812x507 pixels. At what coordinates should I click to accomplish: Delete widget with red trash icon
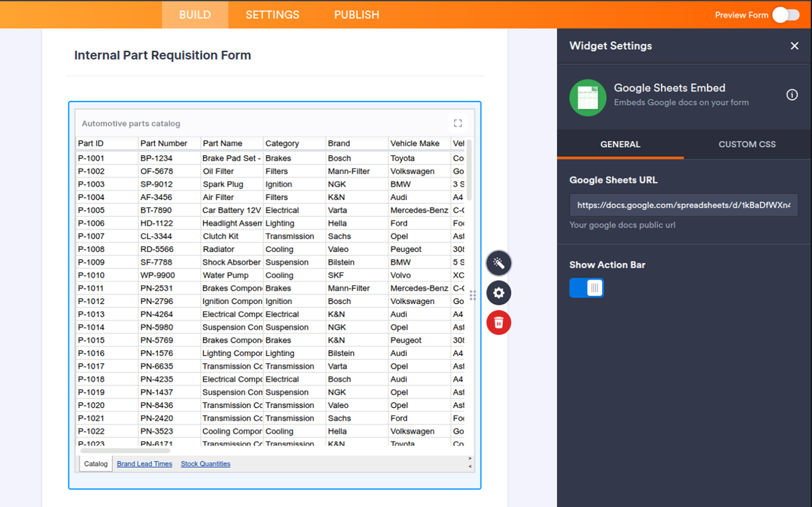click(499, 323)
